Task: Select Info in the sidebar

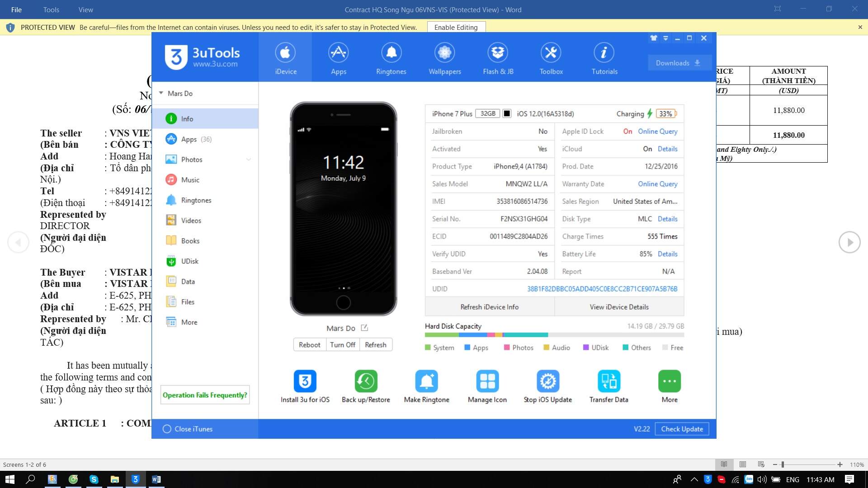Action: click(205, 118)
